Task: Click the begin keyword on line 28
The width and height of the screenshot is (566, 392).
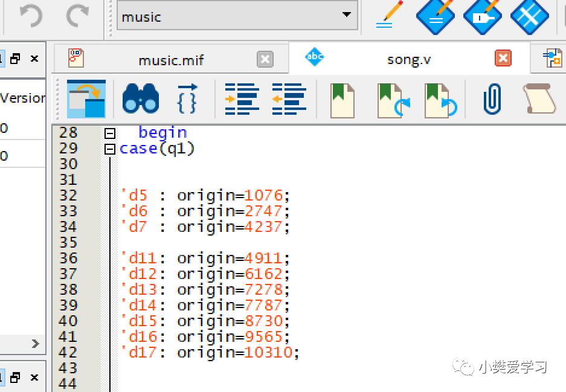Action: tap(163, 133)
